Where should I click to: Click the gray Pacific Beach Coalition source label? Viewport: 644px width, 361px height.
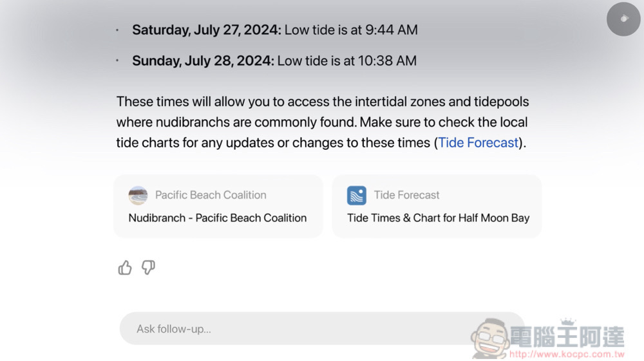click(x=211, y=195)
